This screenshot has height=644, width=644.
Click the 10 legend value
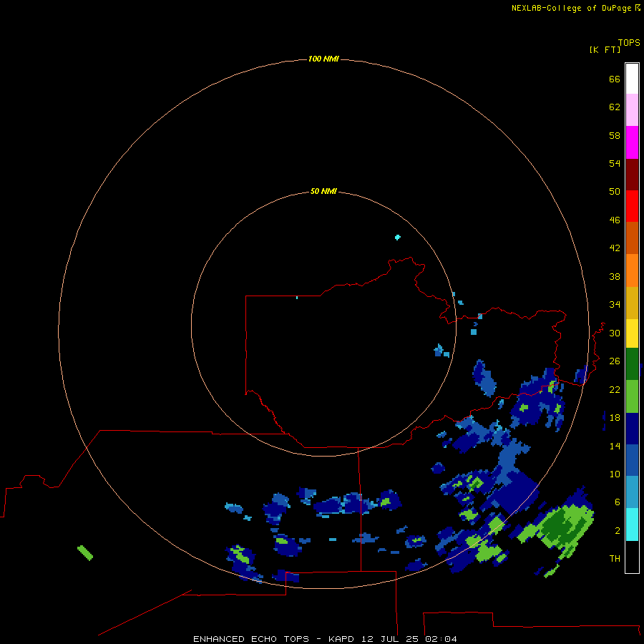[x=615, y=474]
